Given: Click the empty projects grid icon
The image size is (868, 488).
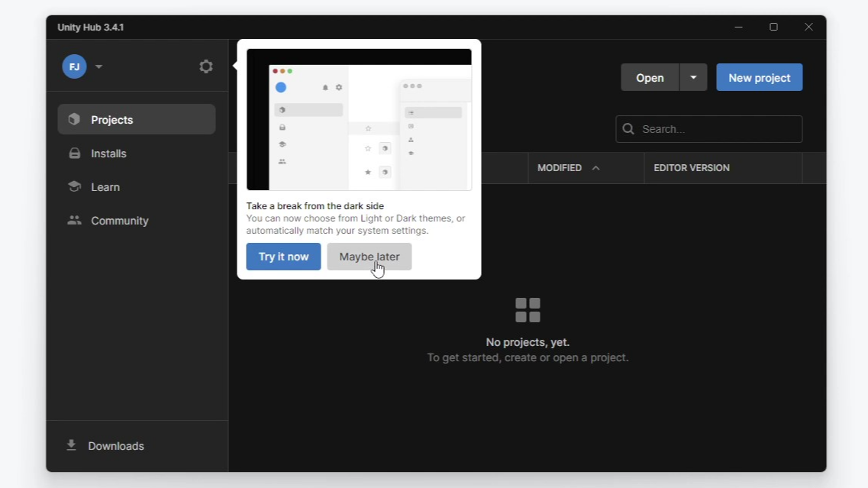Looking at the screenshot, I should pyautogui.click(x=528, y=310).
